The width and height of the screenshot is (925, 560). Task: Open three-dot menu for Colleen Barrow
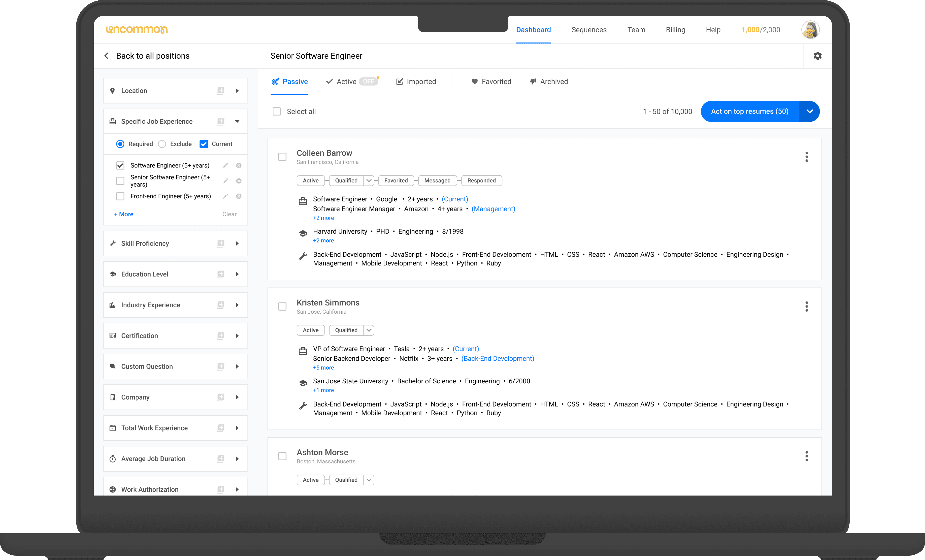[806, 157]
